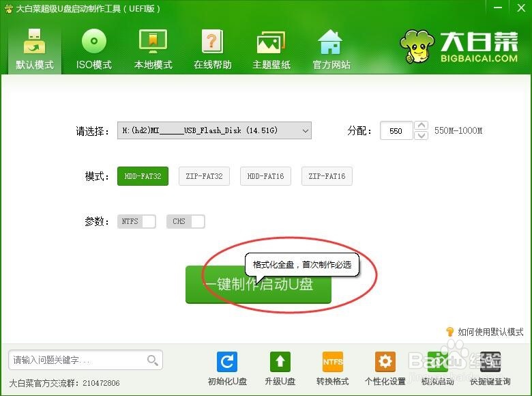The width and height of the screenshot is (532, 396).
Task: Open ISO模式 disc icon
Action: pos(94,41)
